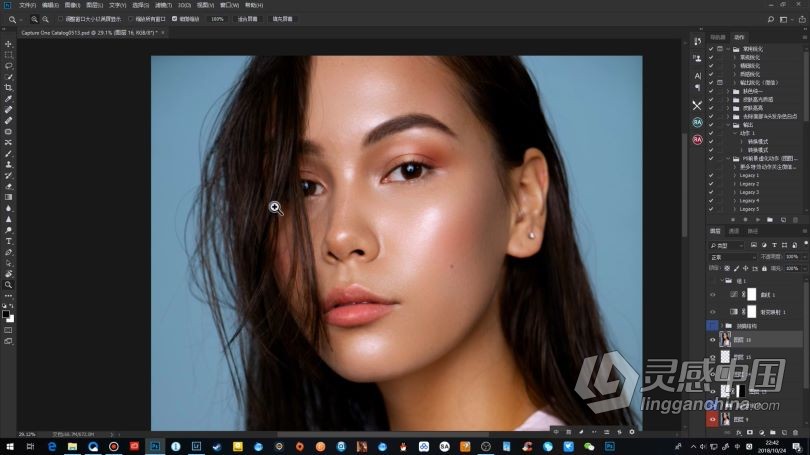Click the Fit Screen (适合屏幕) button
Image resolution: width=810 pixels, height=455 pixels.
(247, 19)
